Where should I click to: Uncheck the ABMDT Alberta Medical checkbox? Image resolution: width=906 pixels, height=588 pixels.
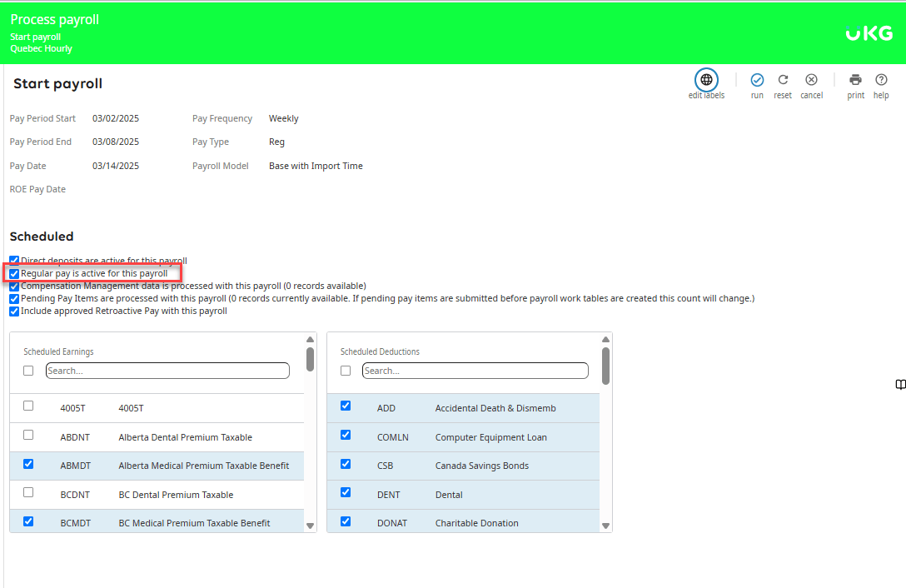[x=28, y=464]
